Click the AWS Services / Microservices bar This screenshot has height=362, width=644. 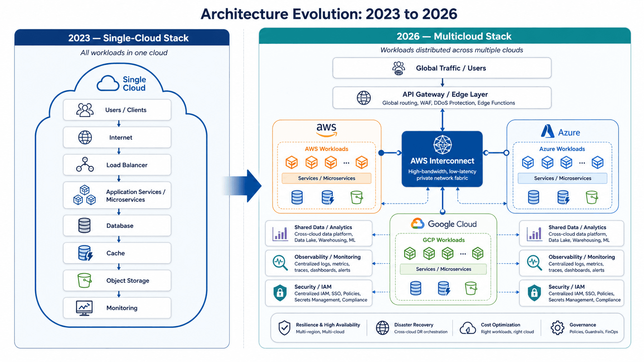[327, 178]
